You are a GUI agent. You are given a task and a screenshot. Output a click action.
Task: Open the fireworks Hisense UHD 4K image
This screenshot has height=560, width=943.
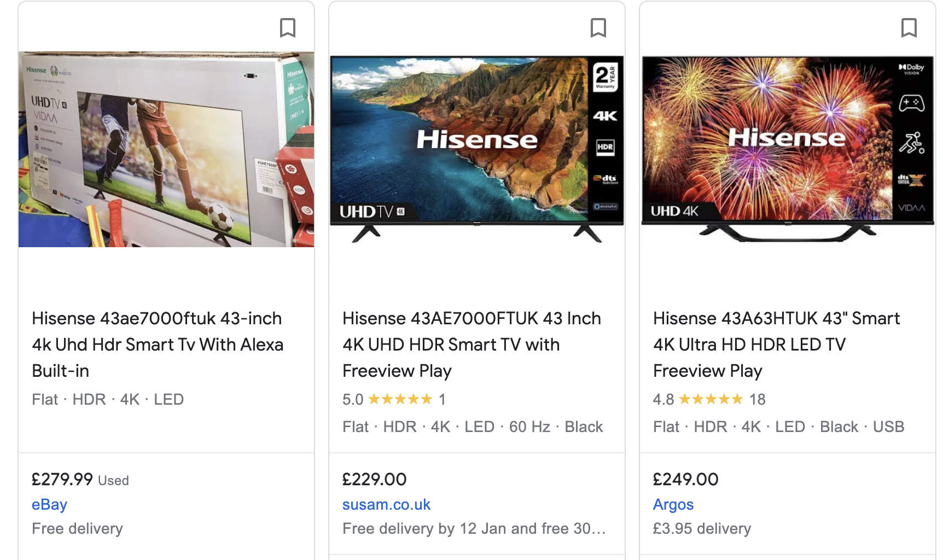[788, 149]
